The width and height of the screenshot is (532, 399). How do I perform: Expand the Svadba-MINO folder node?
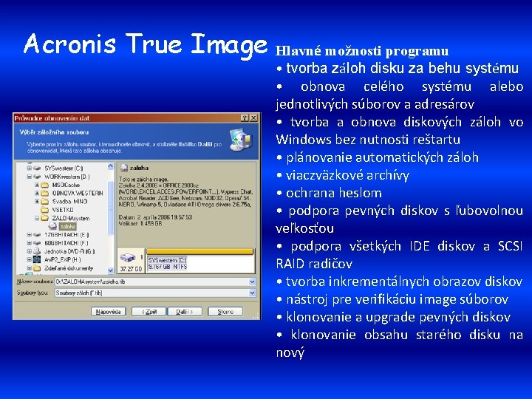pos(37,201)
